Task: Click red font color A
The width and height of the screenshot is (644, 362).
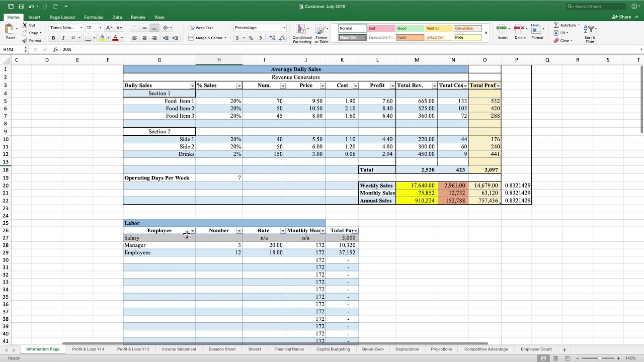Action: pos(115,38)
